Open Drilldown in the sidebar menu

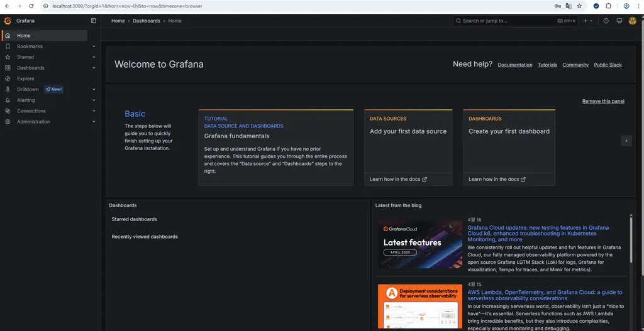tap(28, 89)
